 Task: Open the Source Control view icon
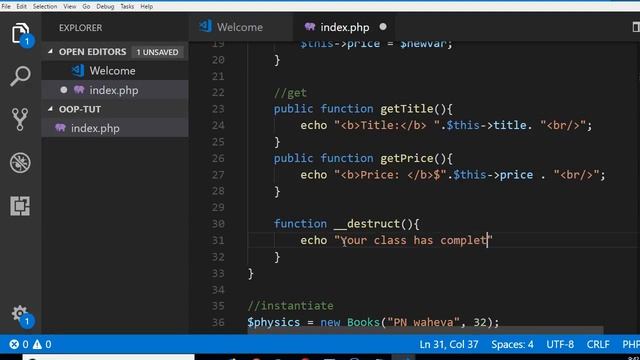(20, 119)
